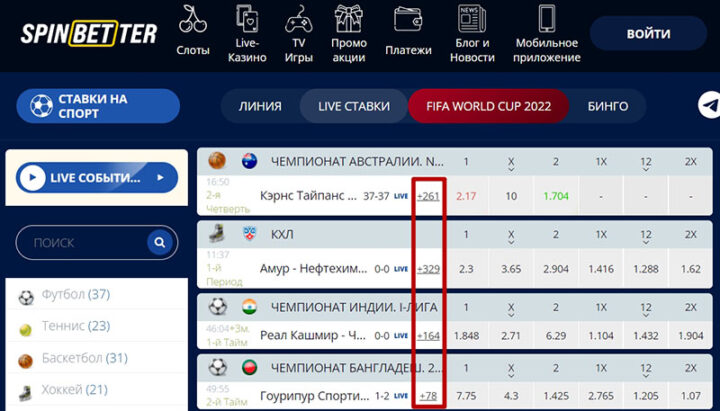
Task: Open ЧЕМПИОНАТ АВСТРАЛИИ league title
Action: (x=357, y=162)
